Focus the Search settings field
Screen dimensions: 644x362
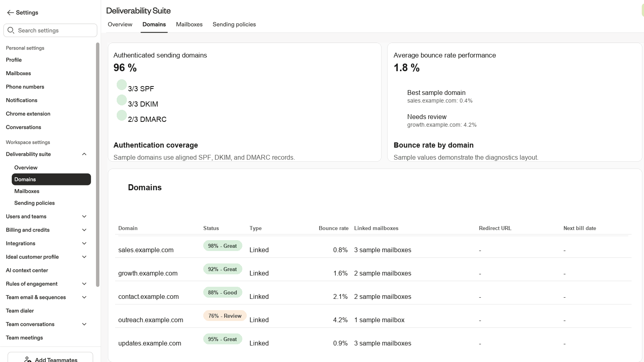(50, 30)
